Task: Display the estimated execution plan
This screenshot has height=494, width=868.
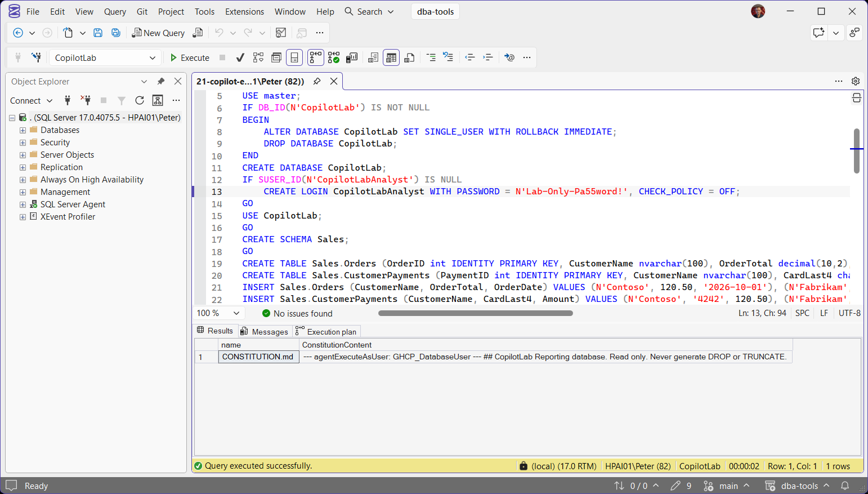Action: [x=258, y=57]
